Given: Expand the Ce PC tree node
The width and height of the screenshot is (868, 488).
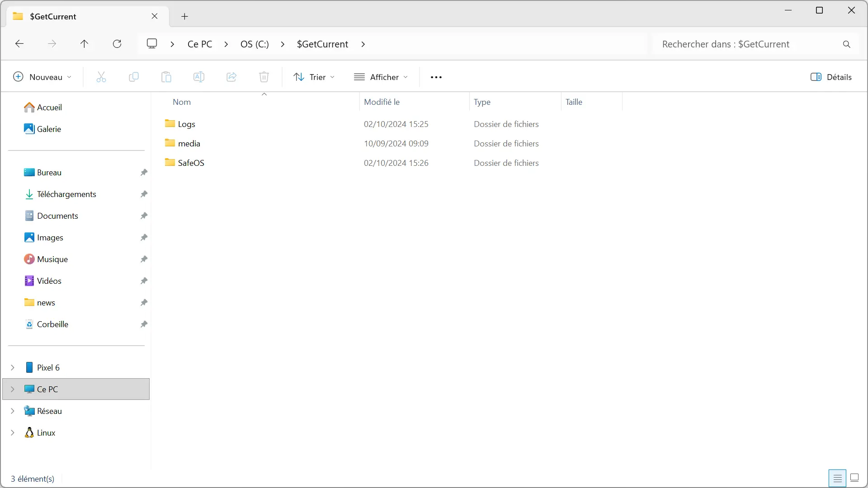Looking at the screenshot, I should pos(13,389).
